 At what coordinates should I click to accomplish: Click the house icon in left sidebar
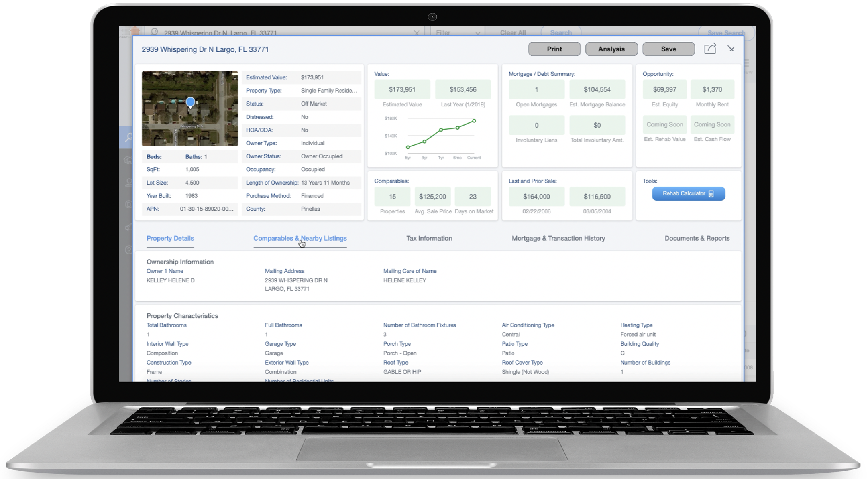point(128,160)
